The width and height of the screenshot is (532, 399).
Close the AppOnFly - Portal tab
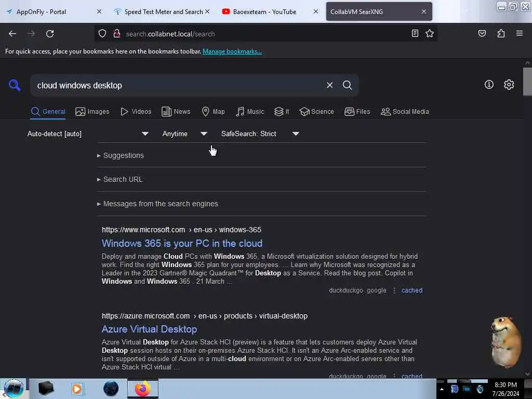99,11
